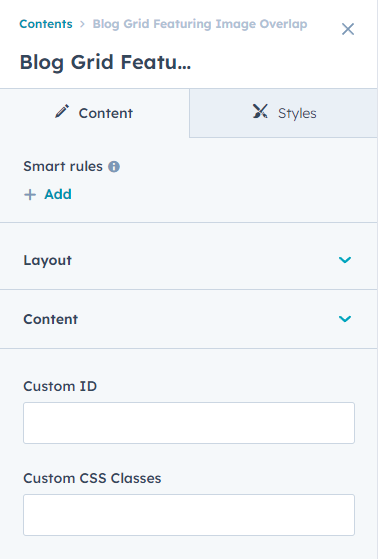Image resolution: width=378 pixels, height=559 pixels.
Task: Switch to the Styles tab
Action: (x=284, y=113)
